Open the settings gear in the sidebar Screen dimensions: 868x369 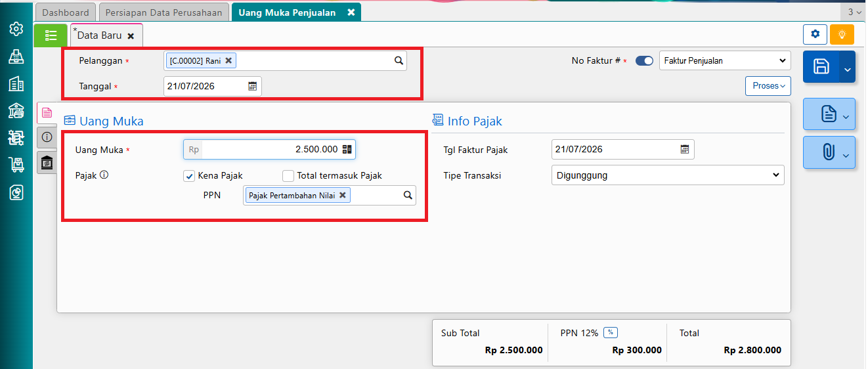[x=16, y=29]
